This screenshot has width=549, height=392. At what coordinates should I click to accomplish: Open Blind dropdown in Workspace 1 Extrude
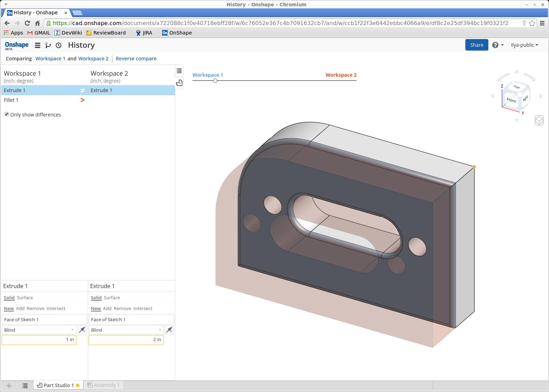point(39,330)
